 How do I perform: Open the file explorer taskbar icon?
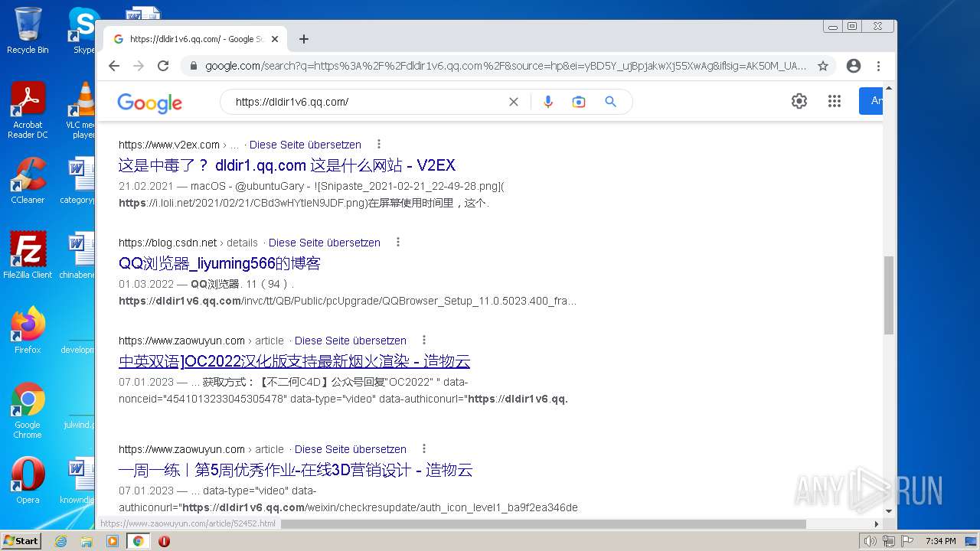87,541
